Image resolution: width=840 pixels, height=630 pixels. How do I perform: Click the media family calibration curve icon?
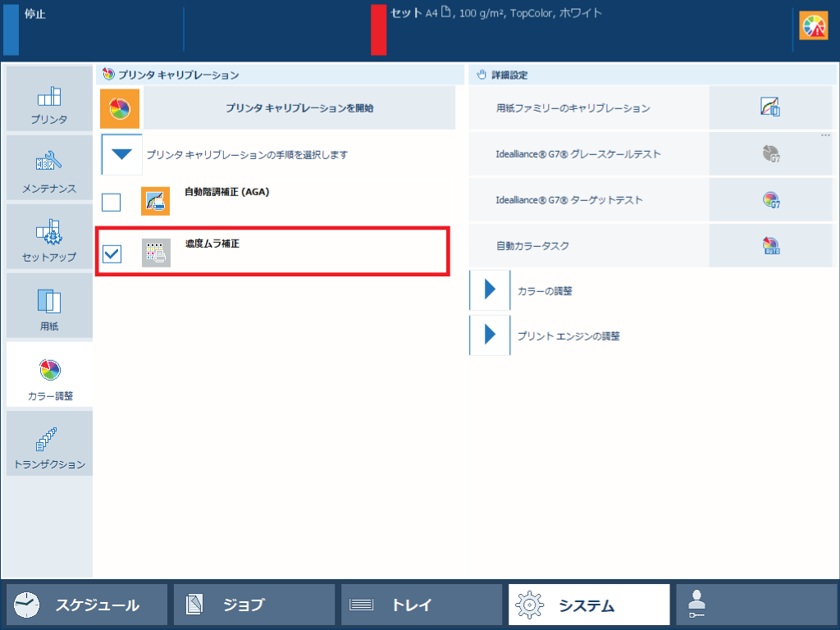point(770,107)
